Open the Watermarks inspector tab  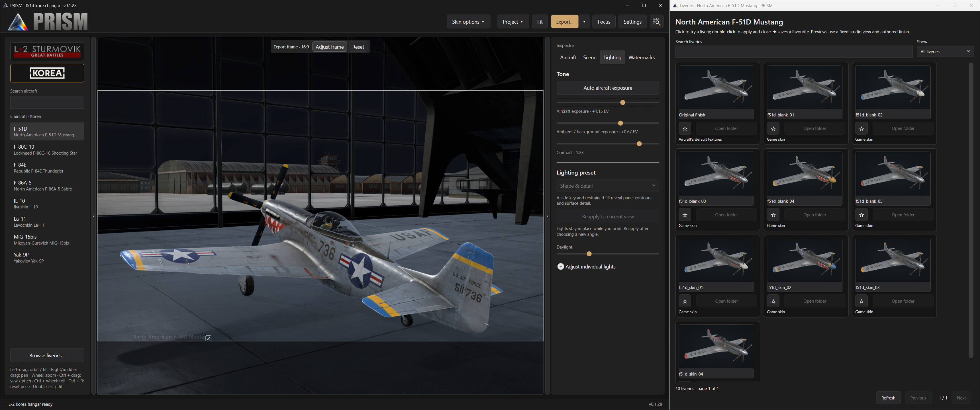click(x=641, y=58)
